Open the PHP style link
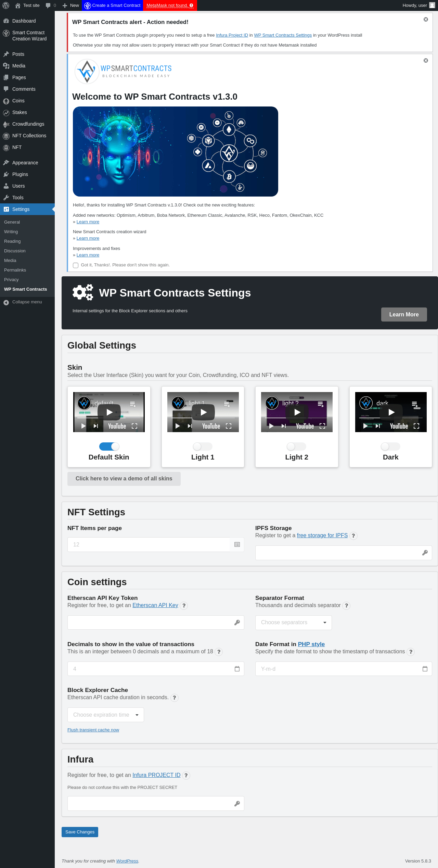The image size is (438, 868). [x=311, y=644]
